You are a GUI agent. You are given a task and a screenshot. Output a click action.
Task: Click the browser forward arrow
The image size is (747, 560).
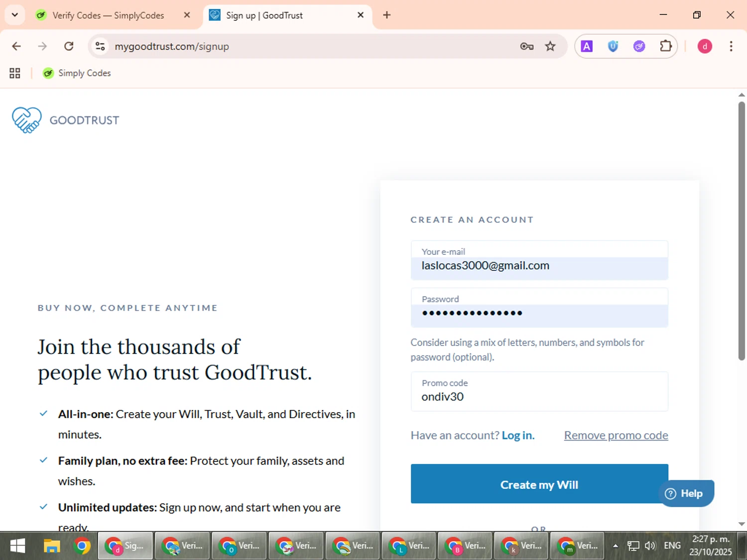tap(42, 46)
